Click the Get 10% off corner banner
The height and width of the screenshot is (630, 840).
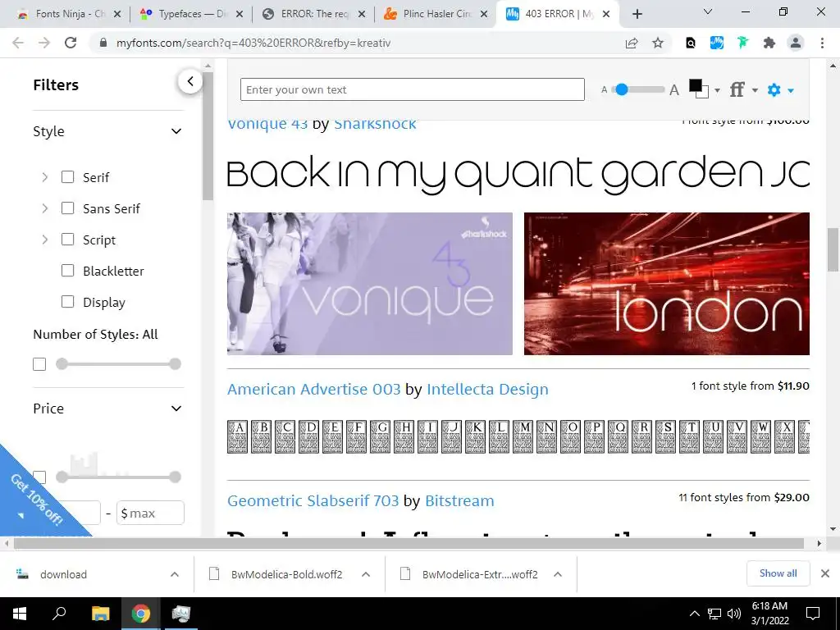tap(35, 500)
